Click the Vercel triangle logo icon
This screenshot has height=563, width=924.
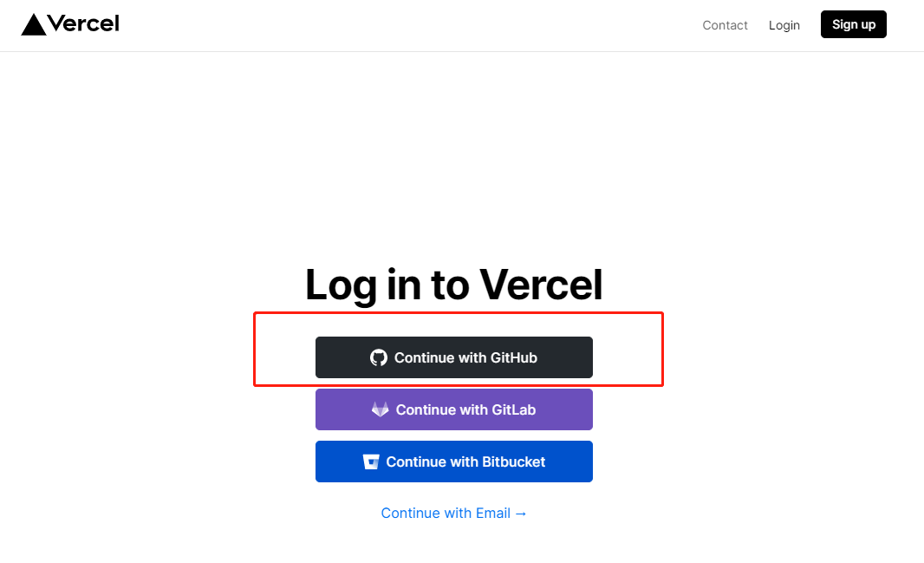click(x=34, y=25)
